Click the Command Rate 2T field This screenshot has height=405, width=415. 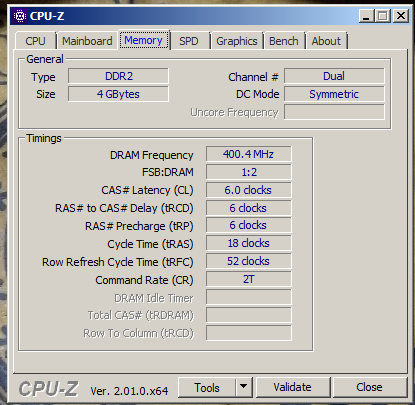[x=249, y=279]
